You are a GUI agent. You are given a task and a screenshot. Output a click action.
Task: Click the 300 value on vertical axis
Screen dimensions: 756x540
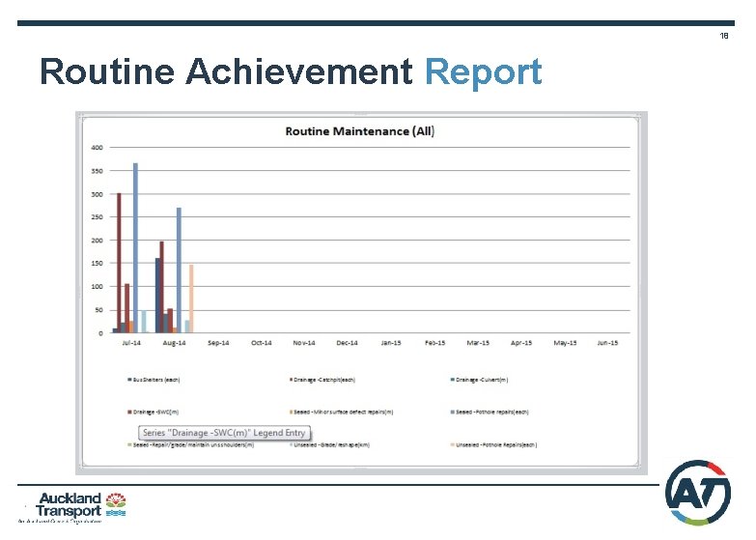coord(97,194)
